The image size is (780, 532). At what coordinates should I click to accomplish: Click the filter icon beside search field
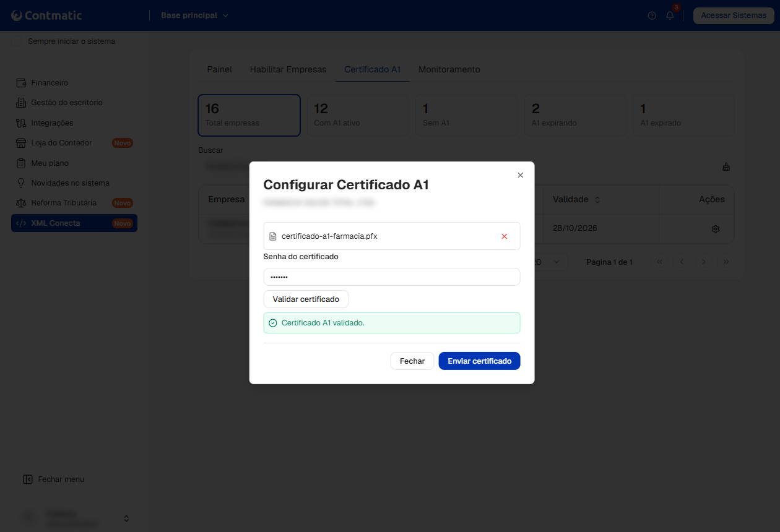[x=726, y=167]
